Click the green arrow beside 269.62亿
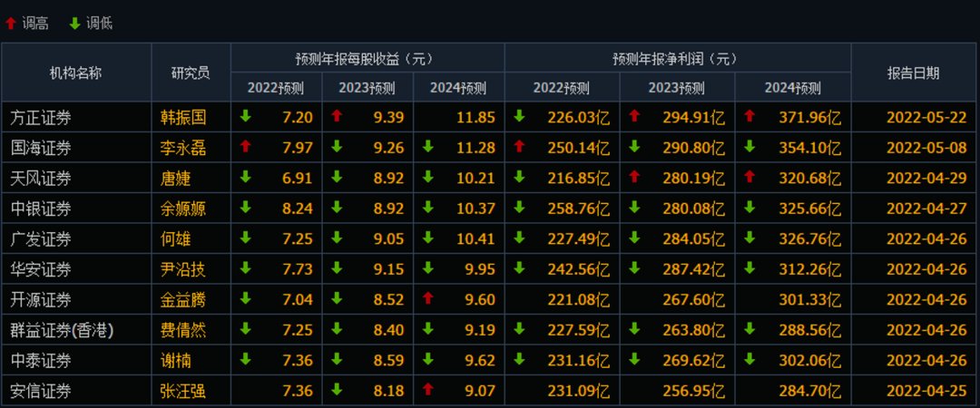This screenshot has height=408, width=980. [x=634, y=360]
